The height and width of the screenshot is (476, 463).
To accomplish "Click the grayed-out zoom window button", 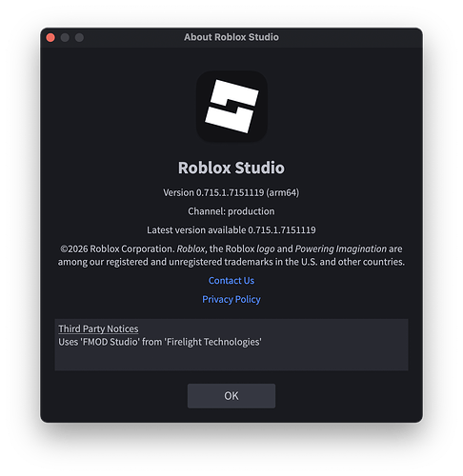I will pyautogui.click(x=79, y=37).
